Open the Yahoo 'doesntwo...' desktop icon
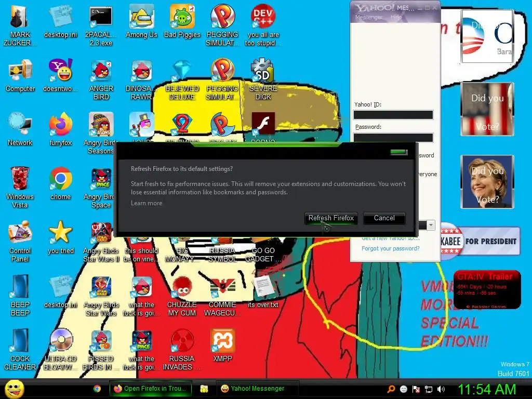 (60, 75)
